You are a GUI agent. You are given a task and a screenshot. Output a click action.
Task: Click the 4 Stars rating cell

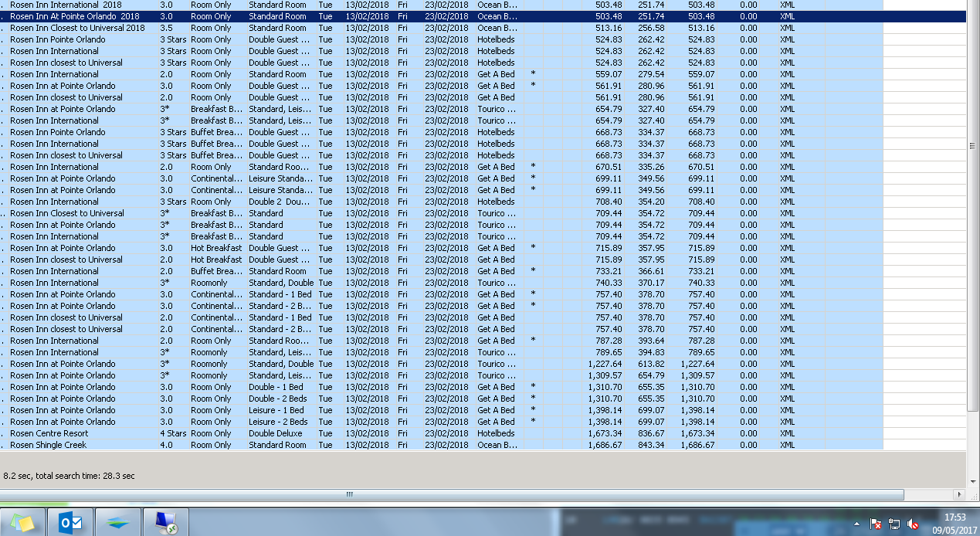[x=173, y=433]
